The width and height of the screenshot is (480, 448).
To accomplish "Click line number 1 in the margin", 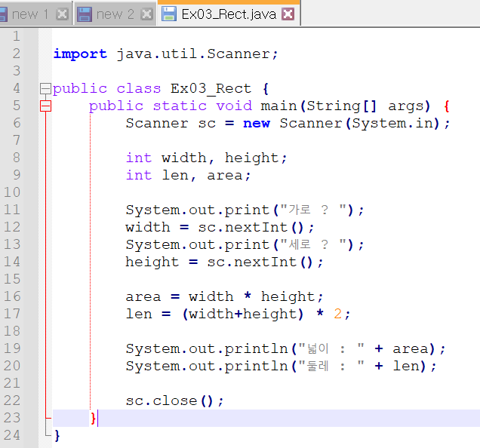I will [17, 36].
